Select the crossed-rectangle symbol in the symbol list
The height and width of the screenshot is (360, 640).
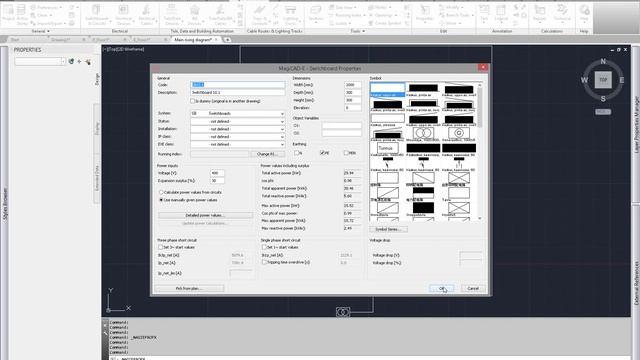click(x=459, y=178)
